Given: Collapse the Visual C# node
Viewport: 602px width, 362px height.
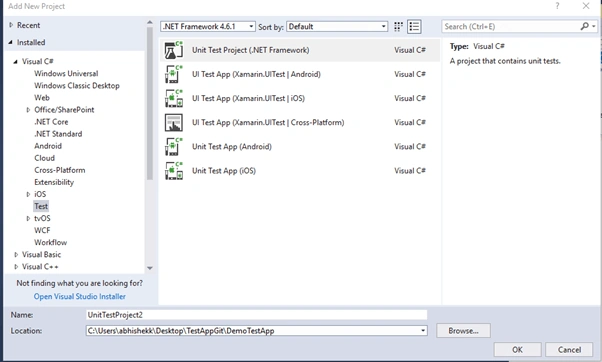Looking at the screenshot, I should pos(16,61).
